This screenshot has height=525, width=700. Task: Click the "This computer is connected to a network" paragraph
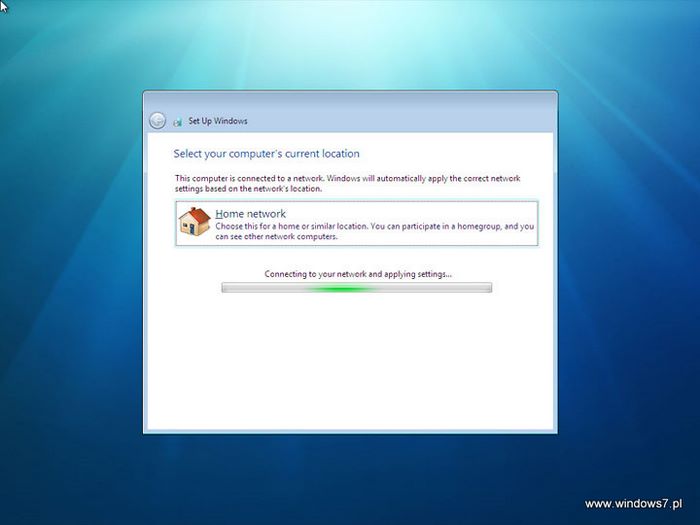pyautogui.click(x=347, y=183)
